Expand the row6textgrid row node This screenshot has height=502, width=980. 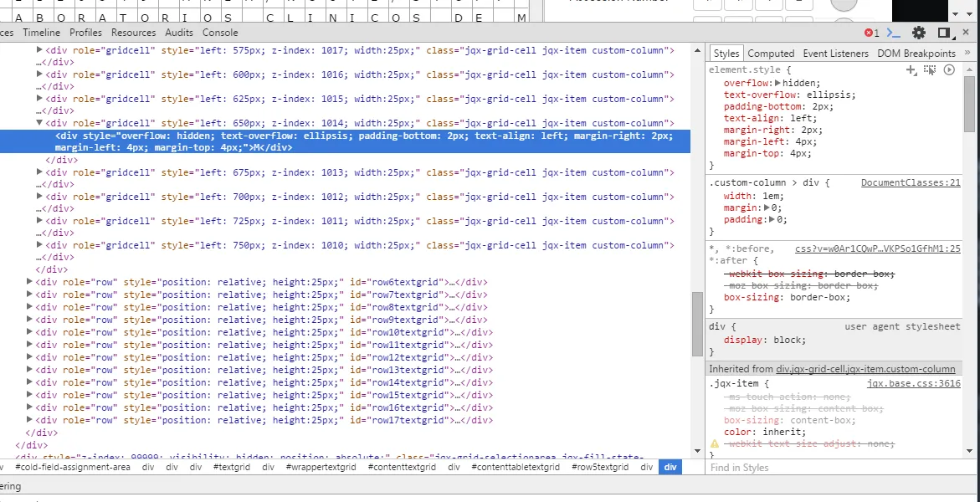click(29, 282)
